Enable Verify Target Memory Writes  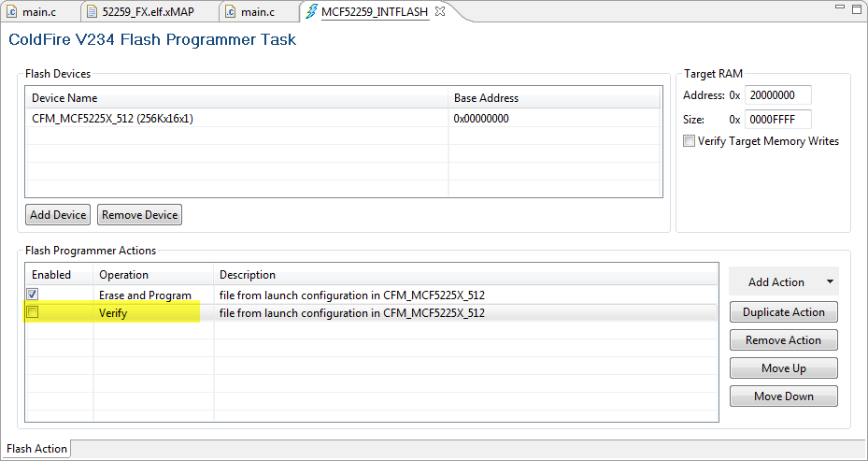tap(690, 141)
